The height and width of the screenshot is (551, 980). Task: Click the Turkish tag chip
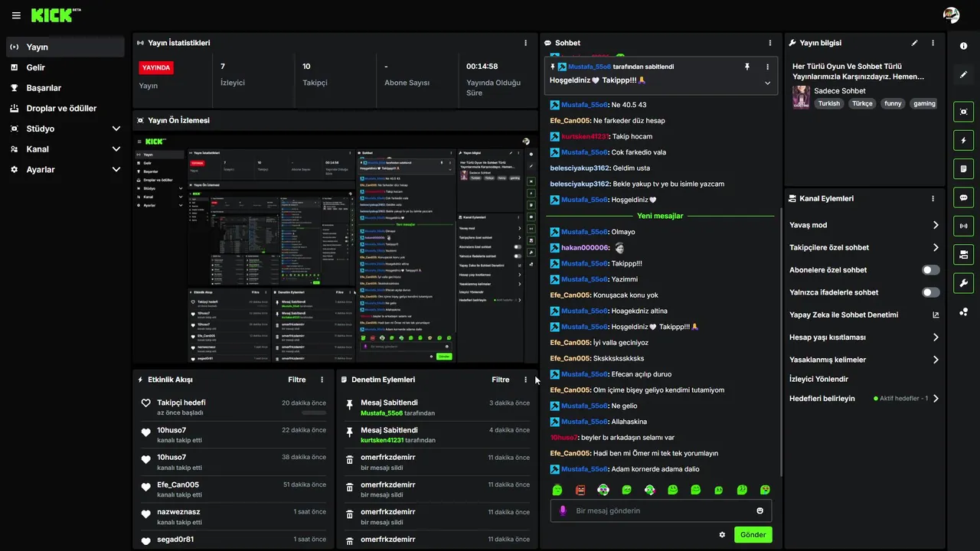828,103
